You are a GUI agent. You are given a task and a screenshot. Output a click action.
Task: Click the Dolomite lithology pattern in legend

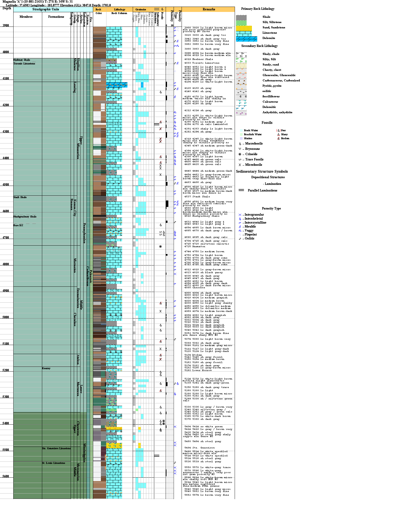coord(246,39)
